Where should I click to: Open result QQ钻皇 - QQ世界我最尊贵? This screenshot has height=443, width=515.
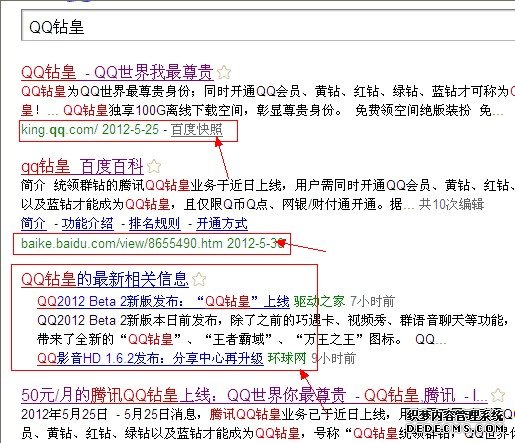click(117, 72)
